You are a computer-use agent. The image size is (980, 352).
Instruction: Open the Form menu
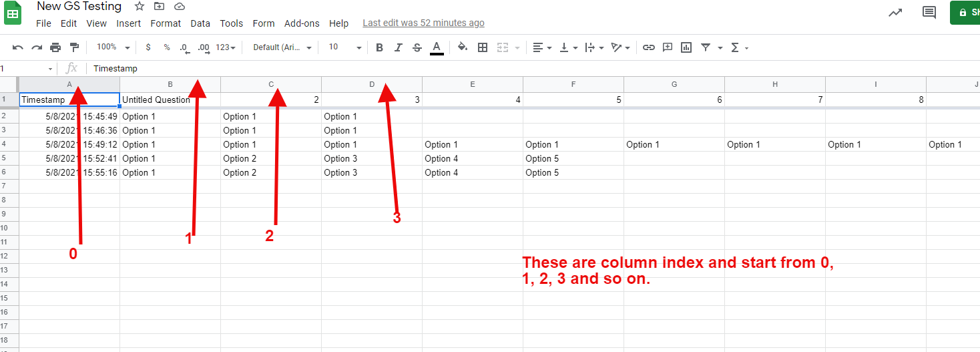tap(264, 23)
